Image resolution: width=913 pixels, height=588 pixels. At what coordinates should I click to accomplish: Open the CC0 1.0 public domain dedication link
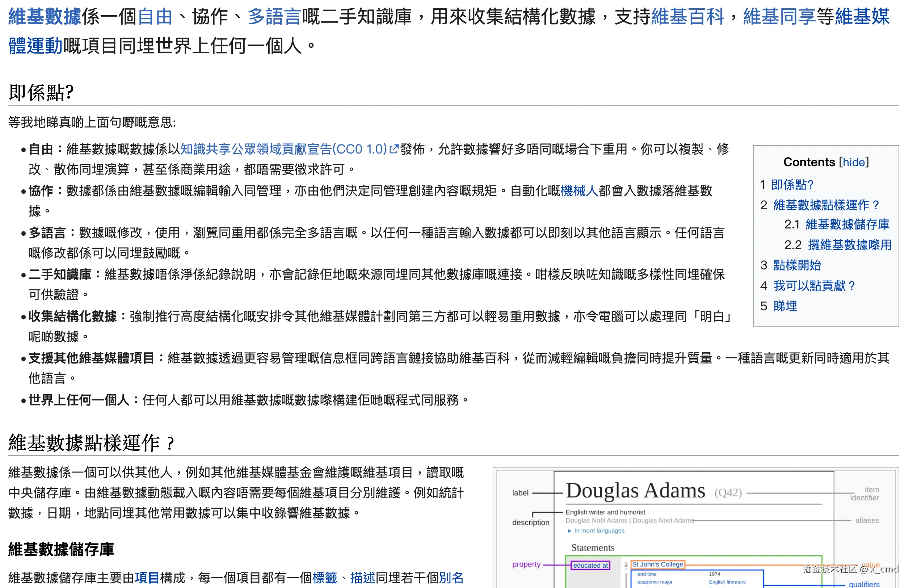(x=283, y=149)
